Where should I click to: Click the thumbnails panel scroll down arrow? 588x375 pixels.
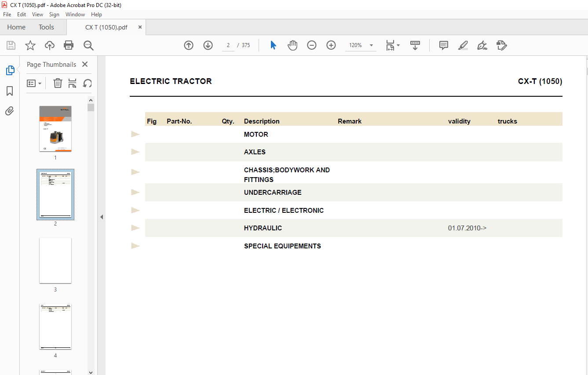coord(91,372)
